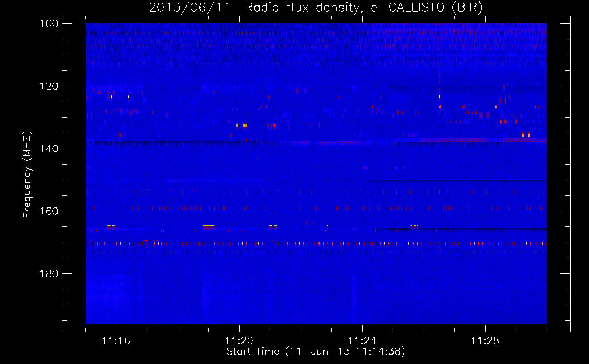Click the bright white burst near 11:26 at 123 MHz
The height and width of the screenshot is (364, 589).
pos(440,97)
